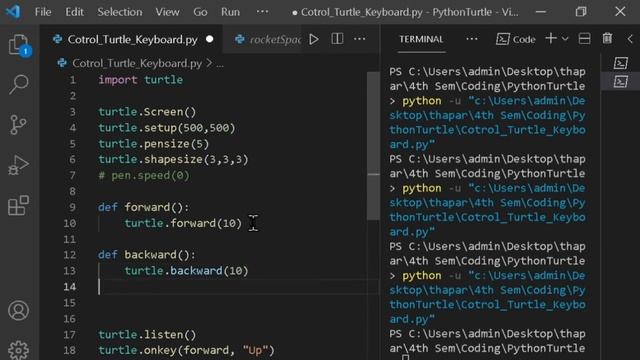
Task: Open the Selection menu
Action: 120,12
